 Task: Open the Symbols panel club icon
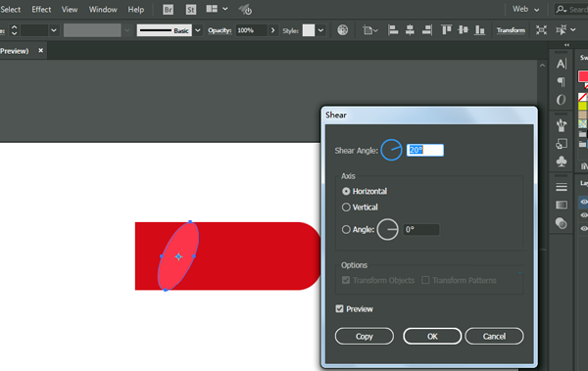562,162
